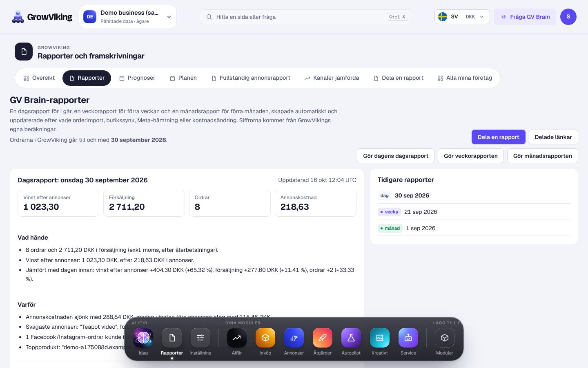Image resolution: width=588 pixels, height=368 pixels.
Task: Open the vecka 21 sep 2026 report
Action: (474, 212)
